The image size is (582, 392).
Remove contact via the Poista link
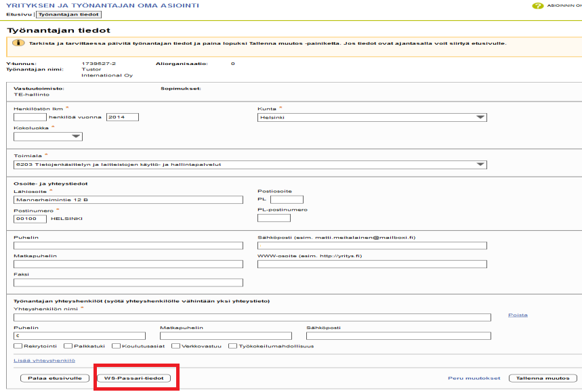518,315
